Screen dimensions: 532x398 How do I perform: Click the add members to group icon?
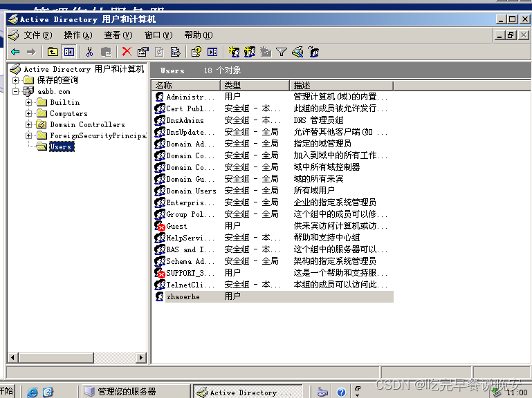[314, 52]
